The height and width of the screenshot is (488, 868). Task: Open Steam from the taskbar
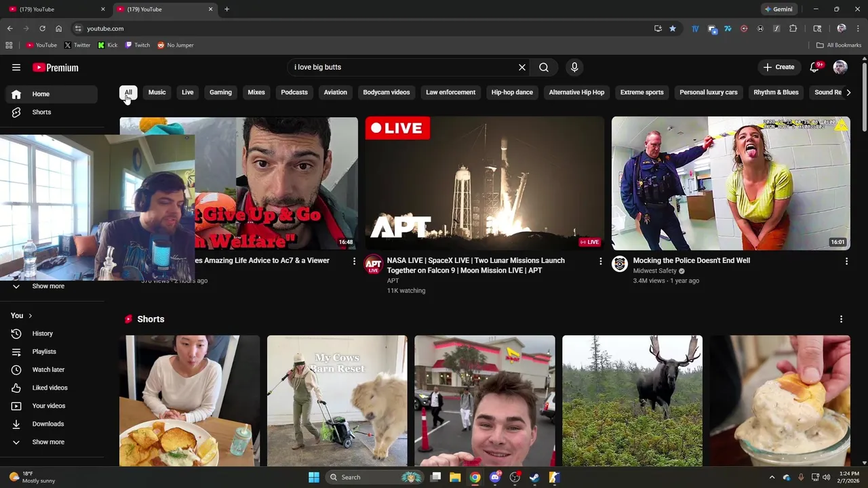point(534,477)
